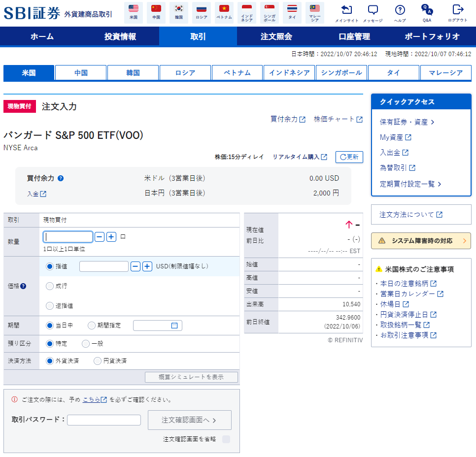Refresh stock data with the 更新 button
Screen dimensions: 476x457
click(349, 157)
